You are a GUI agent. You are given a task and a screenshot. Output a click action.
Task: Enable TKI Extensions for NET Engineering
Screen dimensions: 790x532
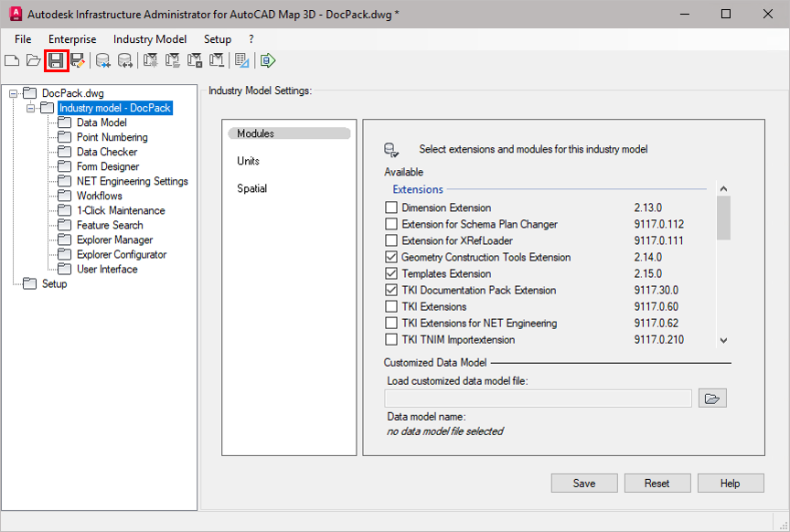pyautogui.click(x=391, y=323)
